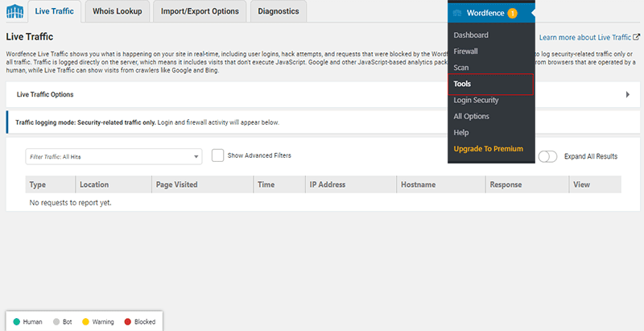Click the View column header

(595, 184)
